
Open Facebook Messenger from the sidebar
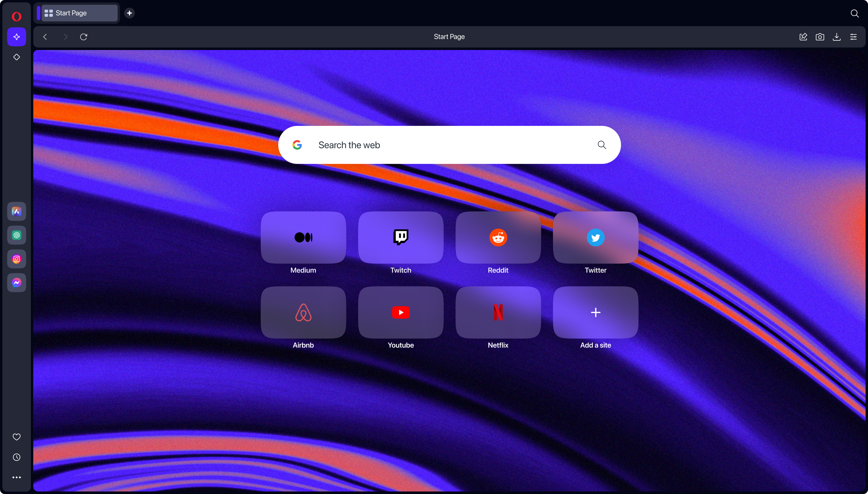click(16, 282)
